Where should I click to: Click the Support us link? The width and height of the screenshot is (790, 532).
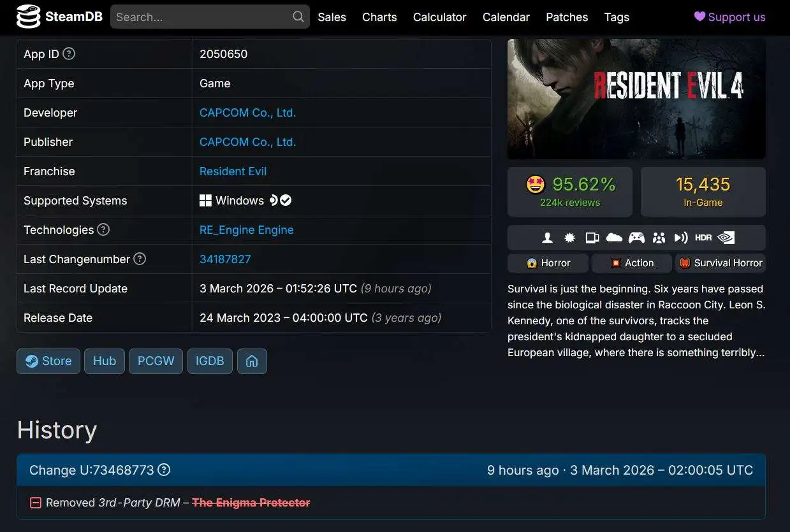tap(730, 17)
